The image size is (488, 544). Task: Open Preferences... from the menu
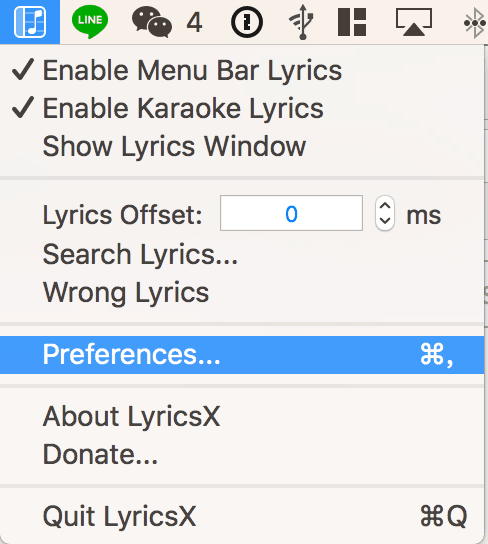click(x=242, y=355)
